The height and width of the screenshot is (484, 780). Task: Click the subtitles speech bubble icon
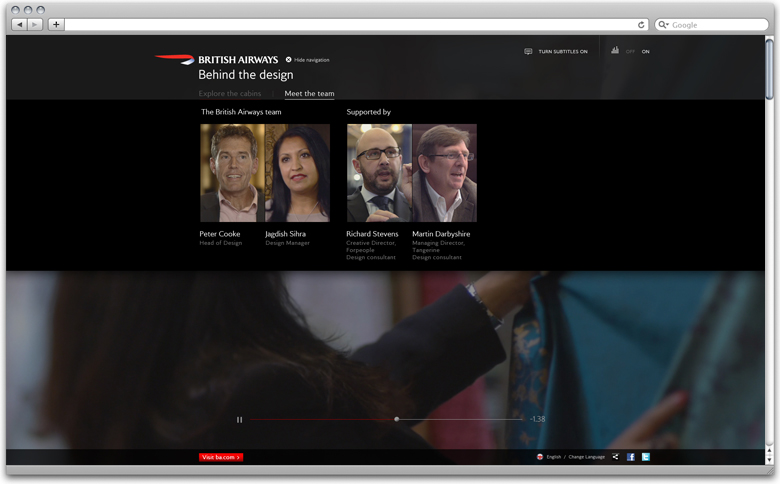point(528,51)
